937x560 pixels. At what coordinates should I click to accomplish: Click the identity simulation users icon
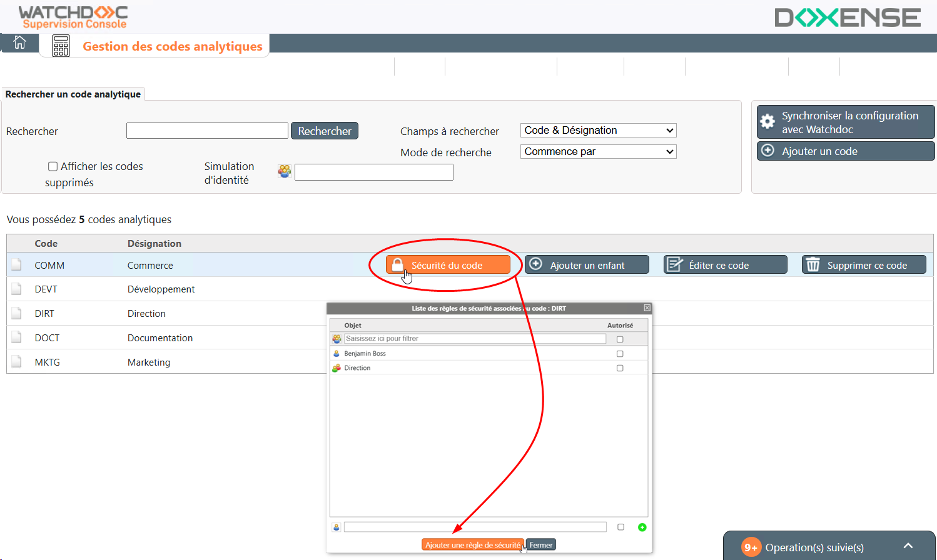(285, 171)
